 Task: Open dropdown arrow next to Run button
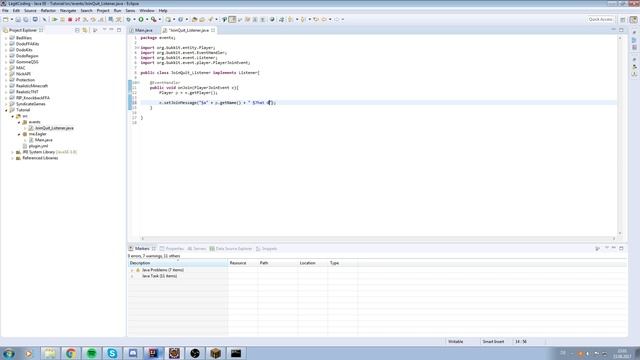[147, 19]
